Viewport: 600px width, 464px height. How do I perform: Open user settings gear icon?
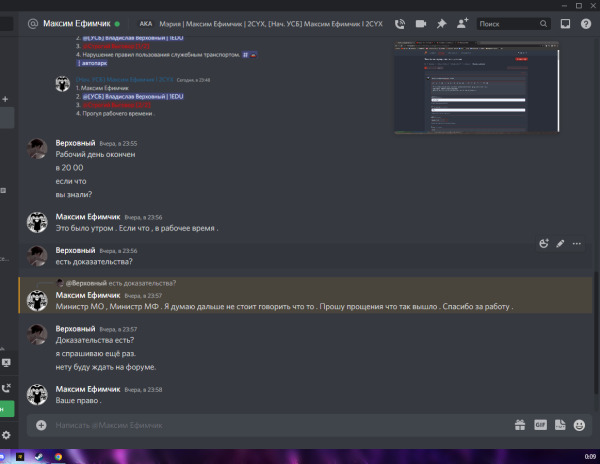6,435
